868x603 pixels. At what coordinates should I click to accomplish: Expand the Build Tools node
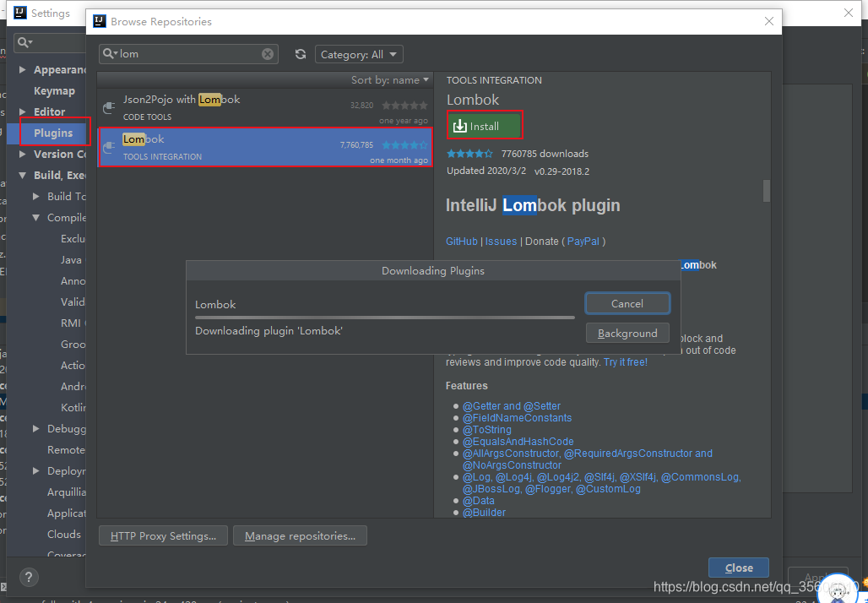point(36,196)
